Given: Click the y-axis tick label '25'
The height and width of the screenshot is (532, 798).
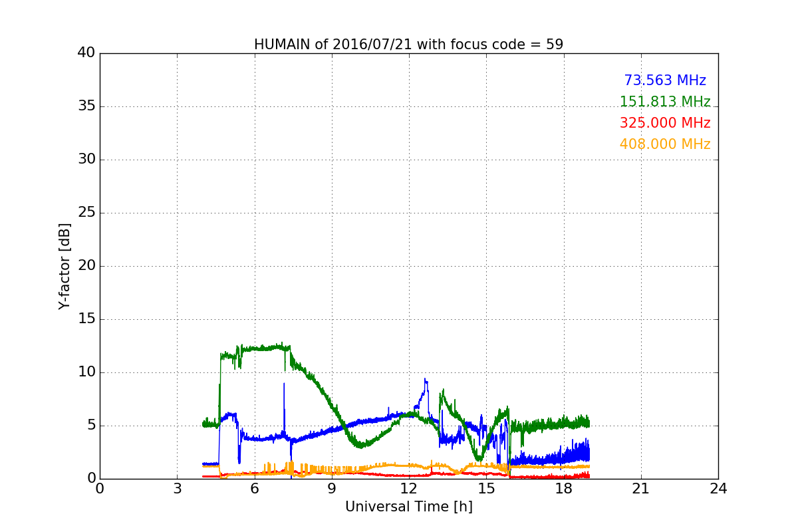Looking at the screenshot, I should pos(86,212).
